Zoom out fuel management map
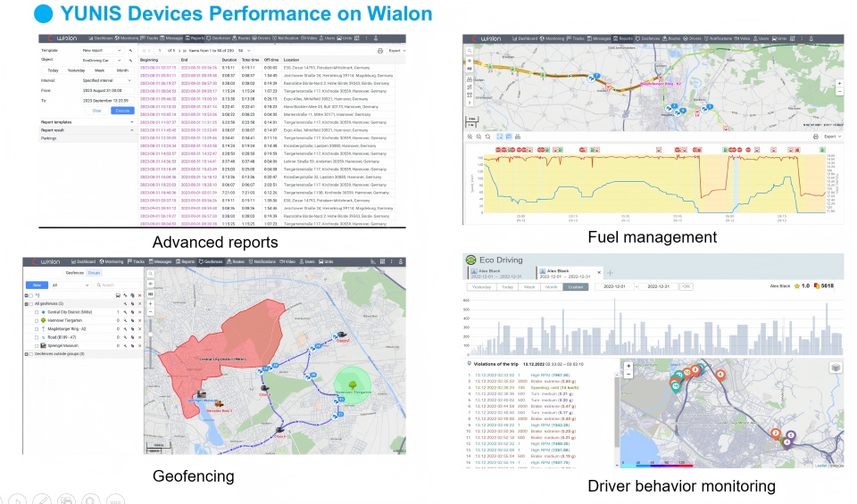Viewport: 857px width, 504px height. pos(839,91)
